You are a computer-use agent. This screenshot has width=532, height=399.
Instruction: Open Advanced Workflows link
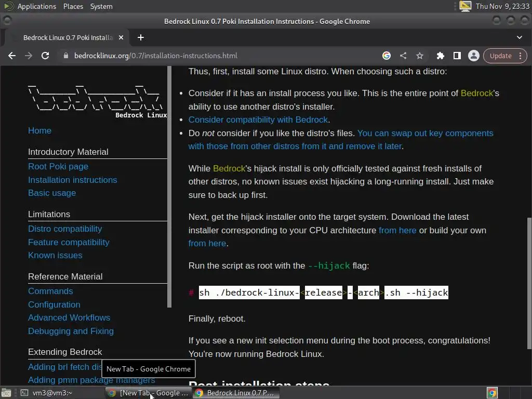[x=69, y=318]
